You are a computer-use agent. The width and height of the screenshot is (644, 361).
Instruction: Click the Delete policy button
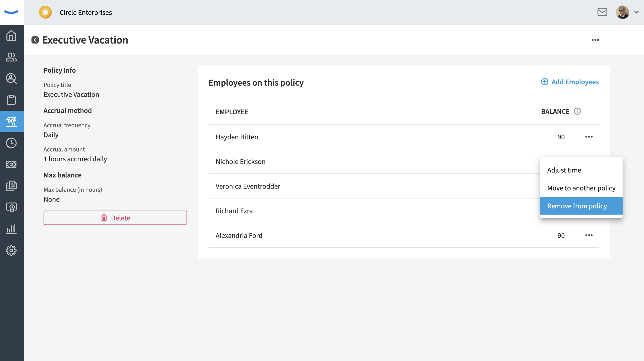click(x=115, y=218)
